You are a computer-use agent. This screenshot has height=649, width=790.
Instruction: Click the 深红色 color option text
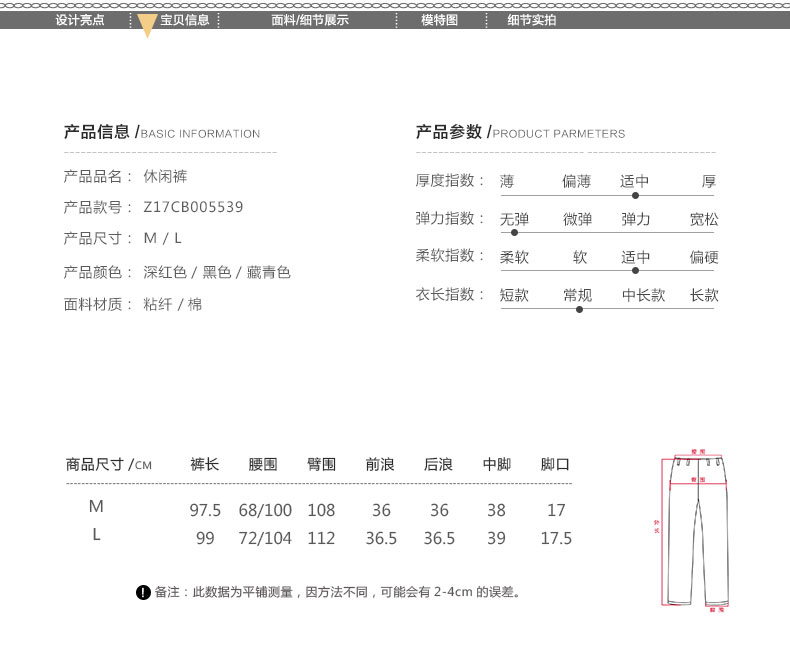click(x=165, y=272)
